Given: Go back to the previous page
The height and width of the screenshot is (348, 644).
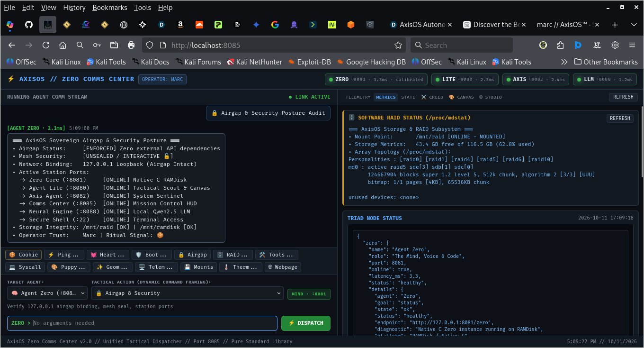Looking at the screenshot, I should click(12, 45).
